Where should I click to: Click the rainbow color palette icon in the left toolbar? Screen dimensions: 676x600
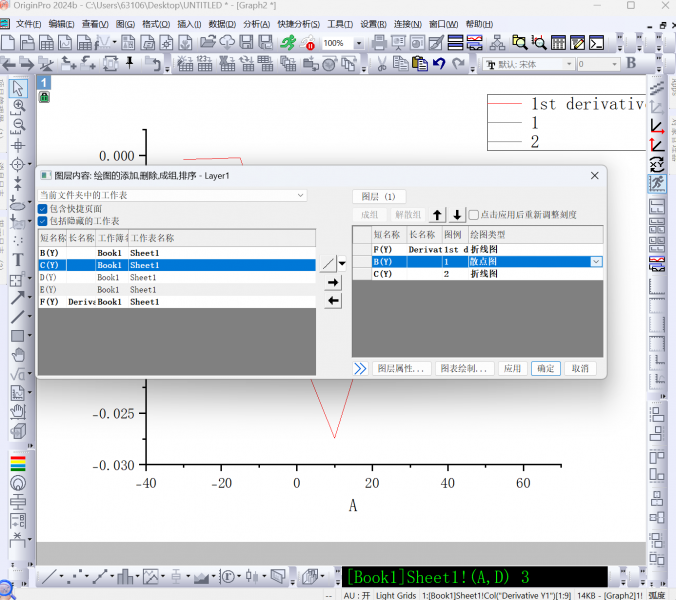[x=18, y=464]
